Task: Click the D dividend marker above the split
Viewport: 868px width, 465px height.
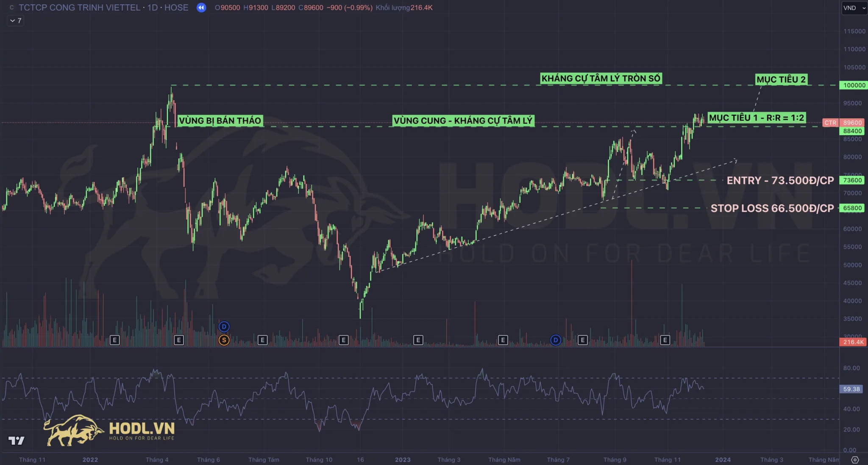Action: click(x=224, y=326)
